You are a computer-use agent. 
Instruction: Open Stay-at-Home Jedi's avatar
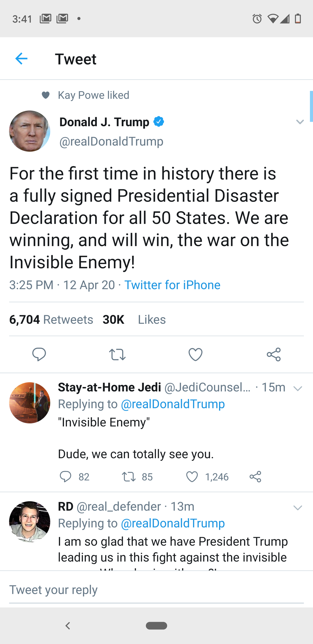tap(30, 402)
